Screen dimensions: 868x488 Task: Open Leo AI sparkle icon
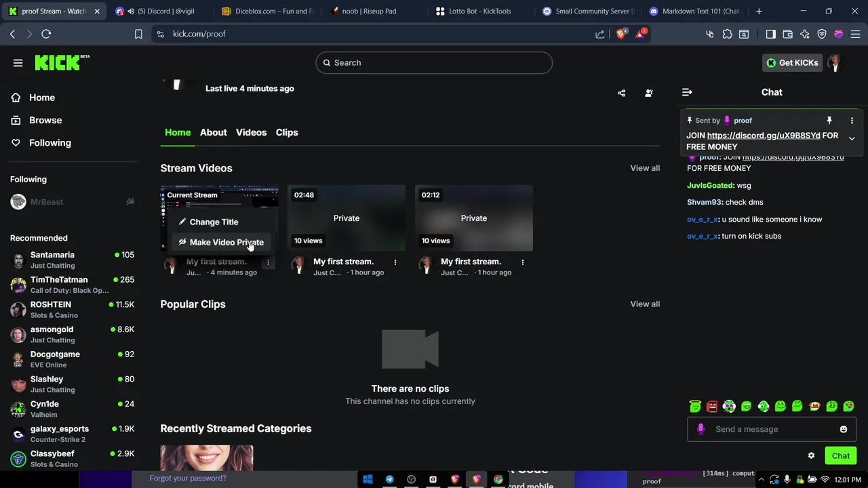(x=805, y=34)
